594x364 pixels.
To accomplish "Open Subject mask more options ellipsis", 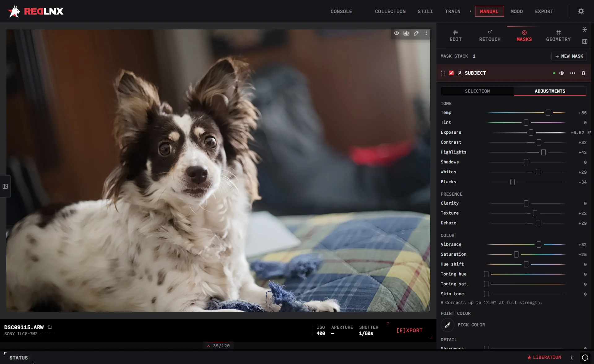I will point(573,73).
